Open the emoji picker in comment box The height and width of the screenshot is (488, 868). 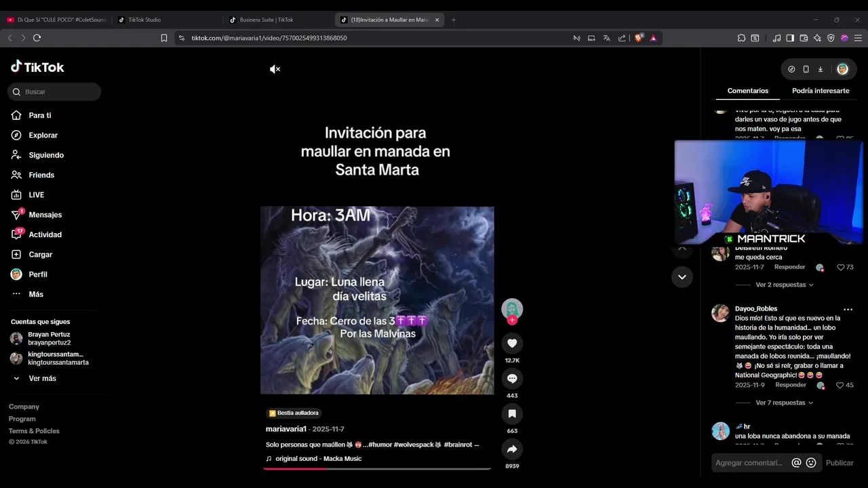point(811,463)
